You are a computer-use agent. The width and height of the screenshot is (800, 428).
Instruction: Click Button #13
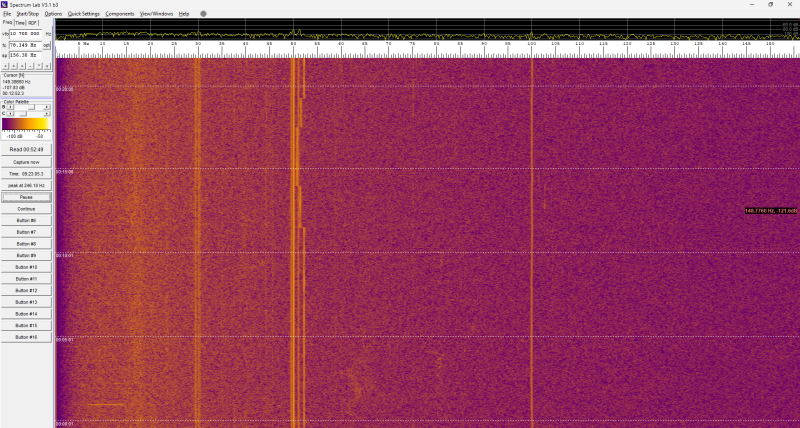[26, 302]
